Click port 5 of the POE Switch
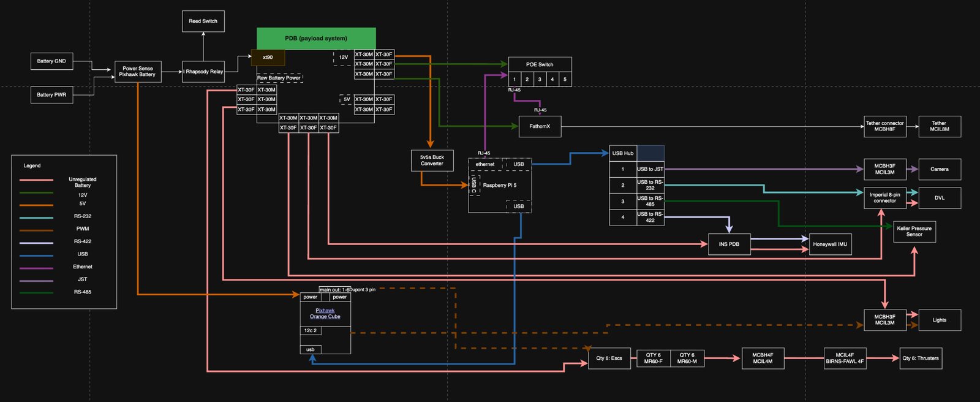 pyautogui.click(x=565, y=79)
